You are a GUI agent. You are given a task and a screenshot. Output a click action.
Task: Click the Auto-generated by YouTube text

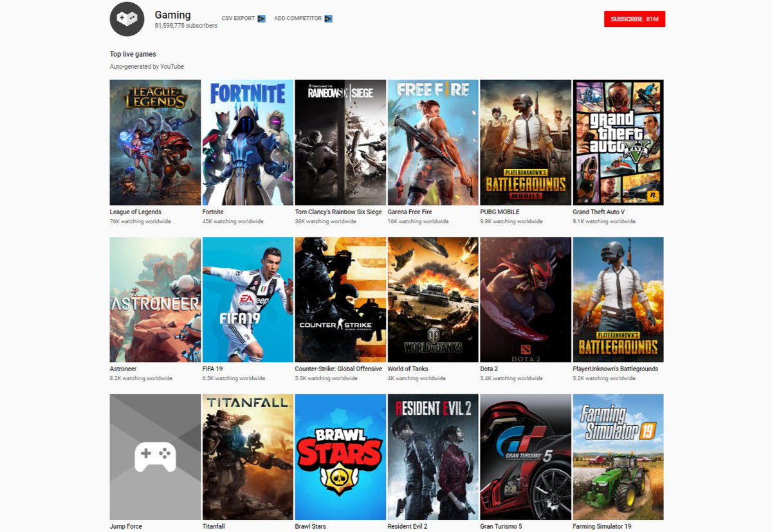pyautogui.click(x=147, y=67)
